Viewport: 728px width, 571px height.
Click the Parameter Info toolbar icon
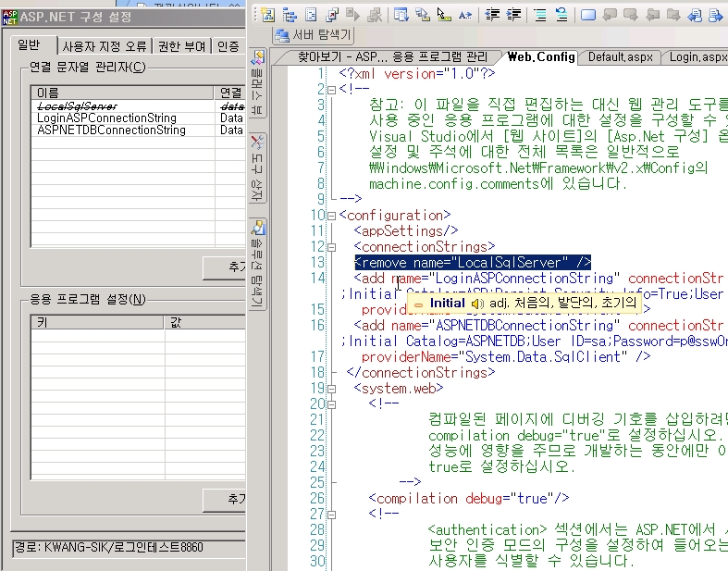point(423,15)
